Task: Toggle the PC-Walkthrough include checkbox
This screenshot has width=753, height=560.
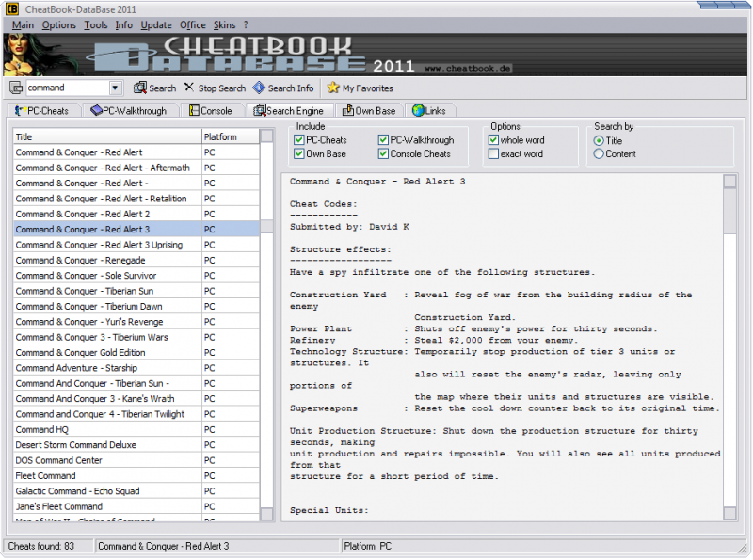Action: pyautogui.click(x=383, y=140)
